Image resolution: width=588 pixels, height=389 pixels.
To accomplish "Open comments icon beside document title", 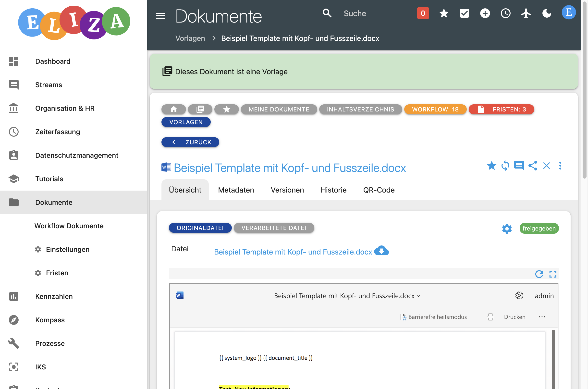I will pos(519,166).
